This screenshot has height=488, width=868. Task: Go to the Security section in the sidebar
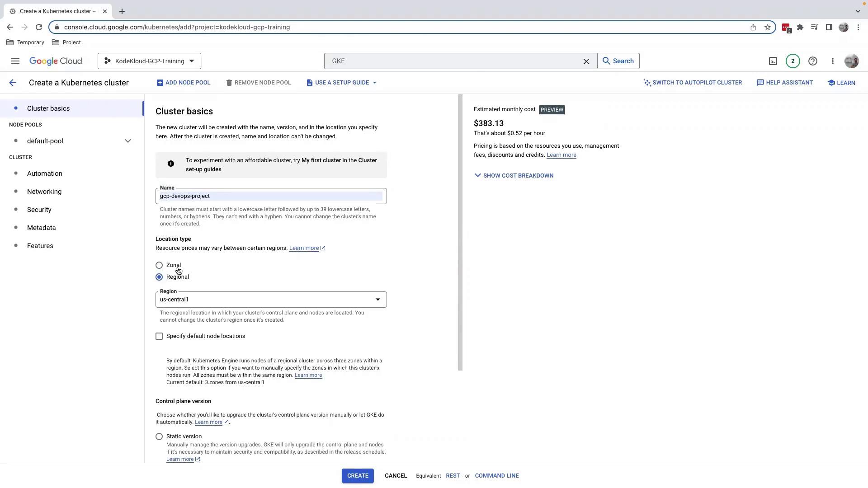[39, 210]
